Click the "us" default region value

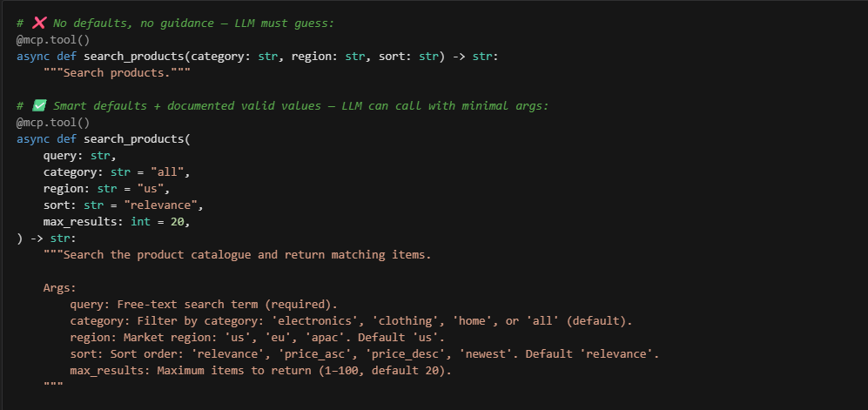(x=151, y=189)
